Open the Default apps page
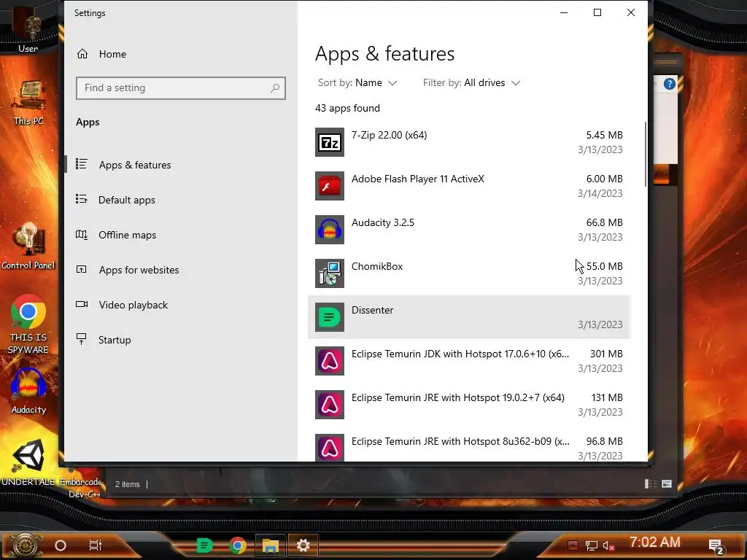The image size is (747, 560). (181, 200)
